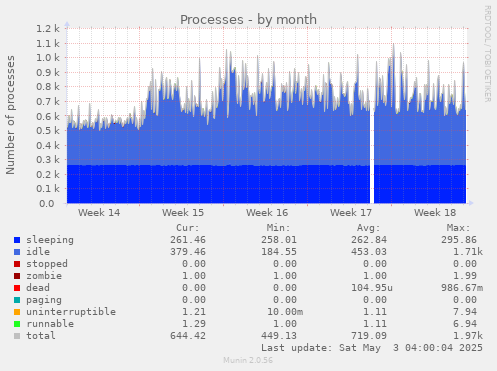Click the zombie legend color swatch

pyautogui.click(x=17, y=276)
